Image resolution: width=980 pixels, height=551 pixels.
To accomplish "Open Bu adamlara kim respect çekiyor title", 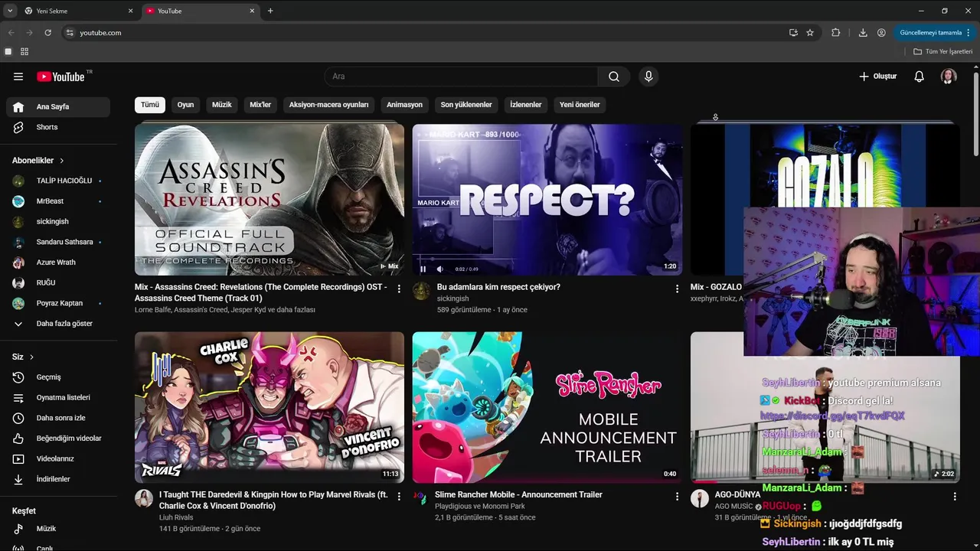I will 498,287.
